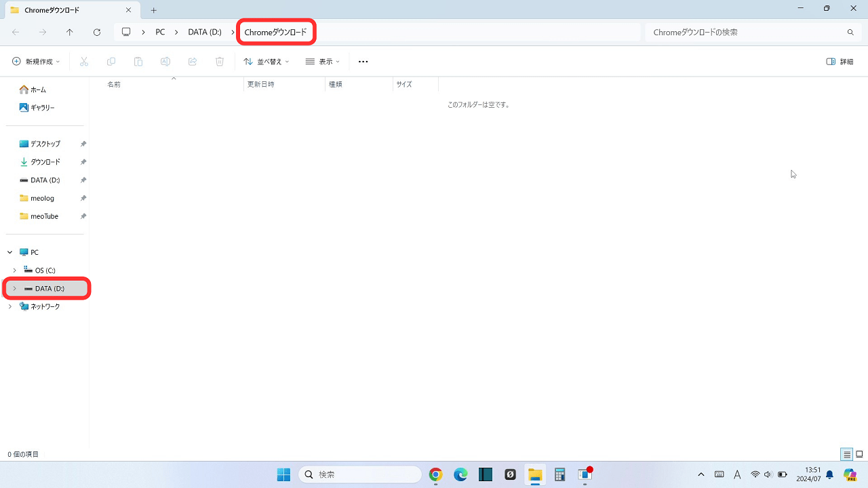
Task: Click chevron after PC in address bar
Action: [176, 32]
